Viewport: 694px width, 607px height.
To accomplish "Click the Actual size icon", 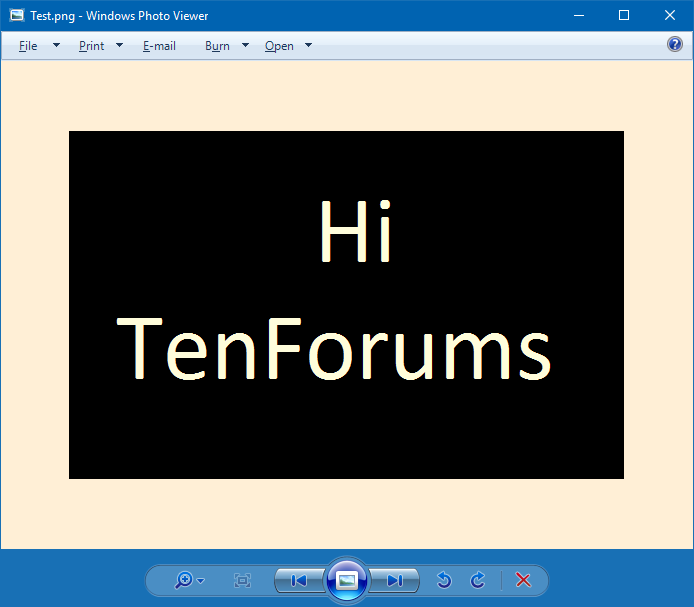I will 242,580.
